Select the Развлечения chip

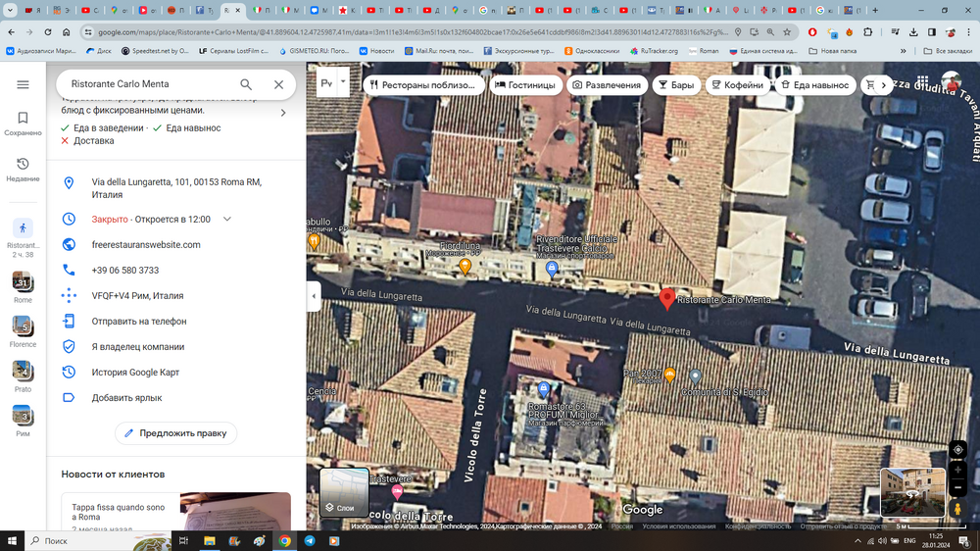pos(607,85)
